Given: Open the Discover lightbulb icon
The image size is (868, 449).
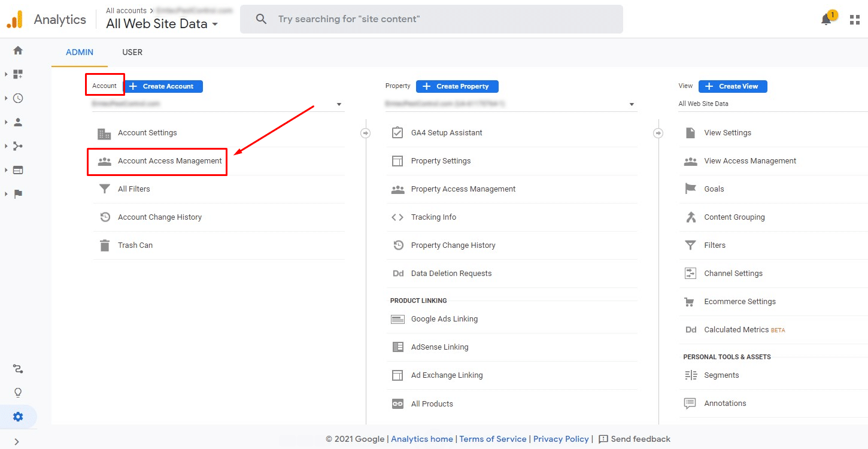Looking at the screenshot, I should 18,393.
